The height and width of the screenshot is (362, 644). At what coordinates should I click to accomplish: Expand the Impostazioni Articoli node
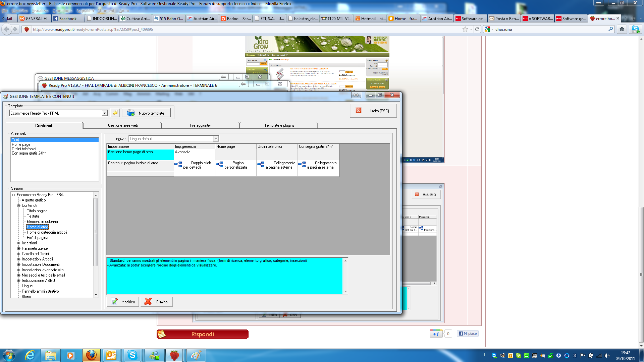click(x=19, y=259)
